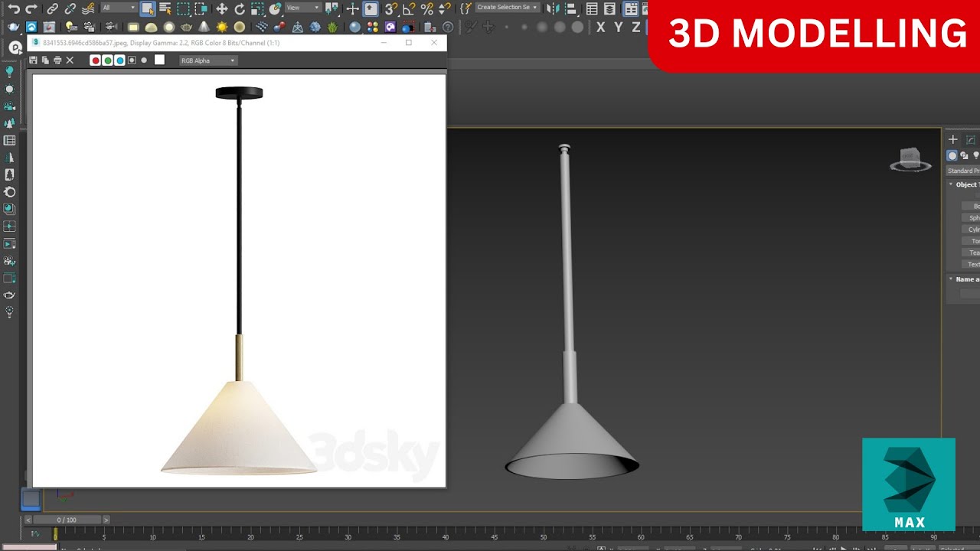Open the Create Selection Set dropdown
This screenshot has width=980, height=551.
(507, 8)
